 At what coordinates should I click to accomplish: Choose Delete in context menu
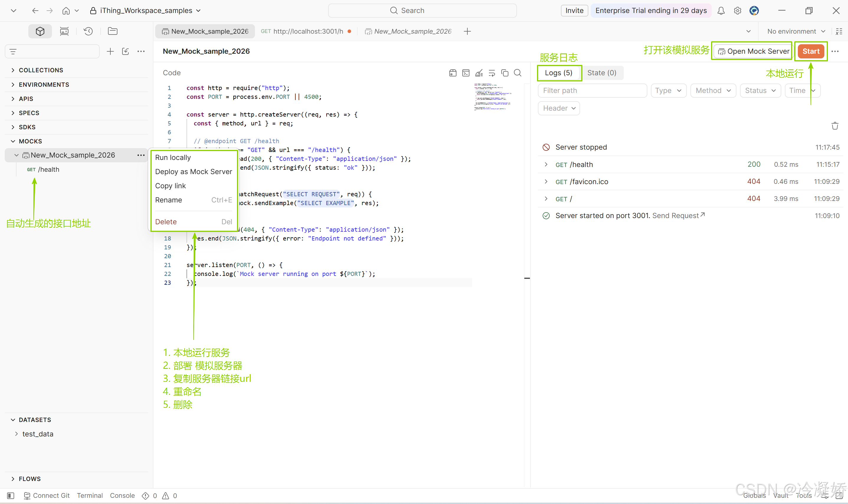coord(194,222)
